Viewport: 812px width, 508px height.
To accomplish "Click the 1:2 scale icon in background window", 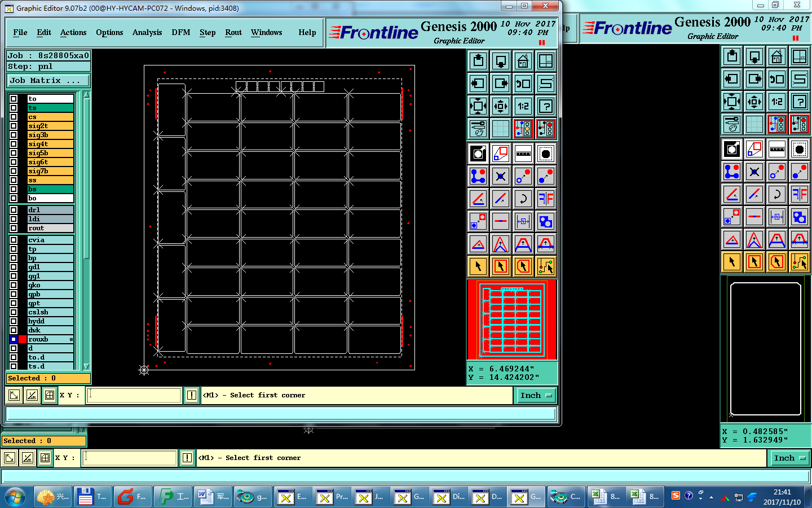I will (x=777, y=101).
